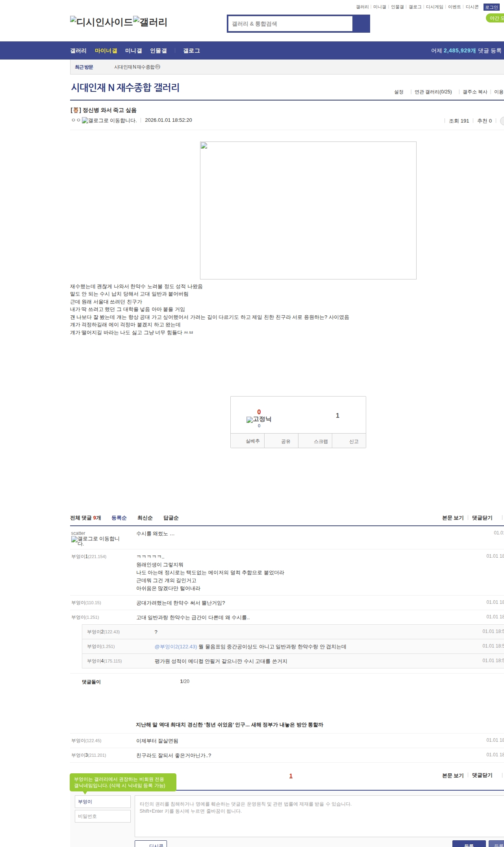Open 디시콘 in the top utility links
The height and width of the screenshot is (847, 504).
[x=472, y=7]
